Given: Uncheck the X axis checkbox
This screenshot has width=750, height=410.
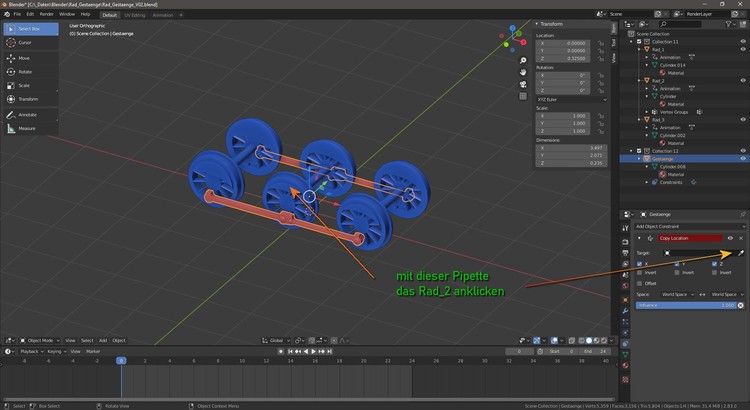Looking at the screenshot, I should (x=641, y=264).
